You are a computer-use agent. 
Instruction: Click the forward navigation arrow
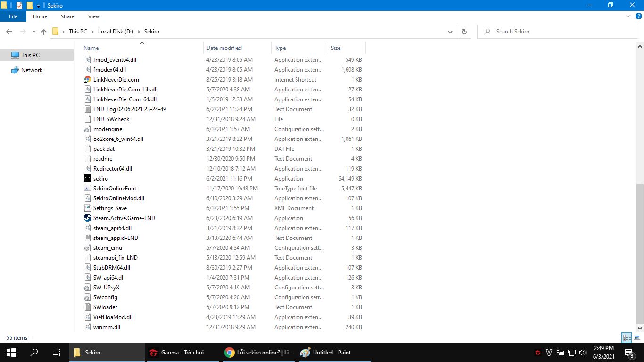tap(22, 31)
